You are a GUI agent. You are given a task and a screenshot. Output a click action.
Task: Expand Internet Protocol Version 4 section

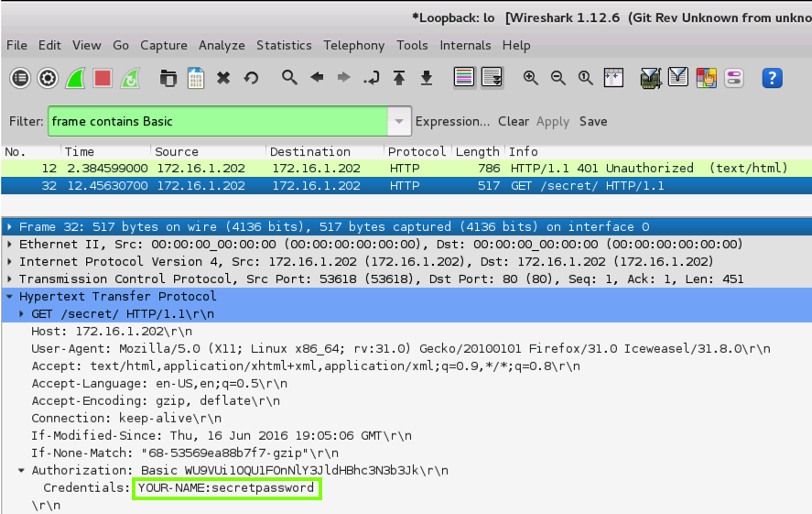pyautogui.click(x=10, y=262)
